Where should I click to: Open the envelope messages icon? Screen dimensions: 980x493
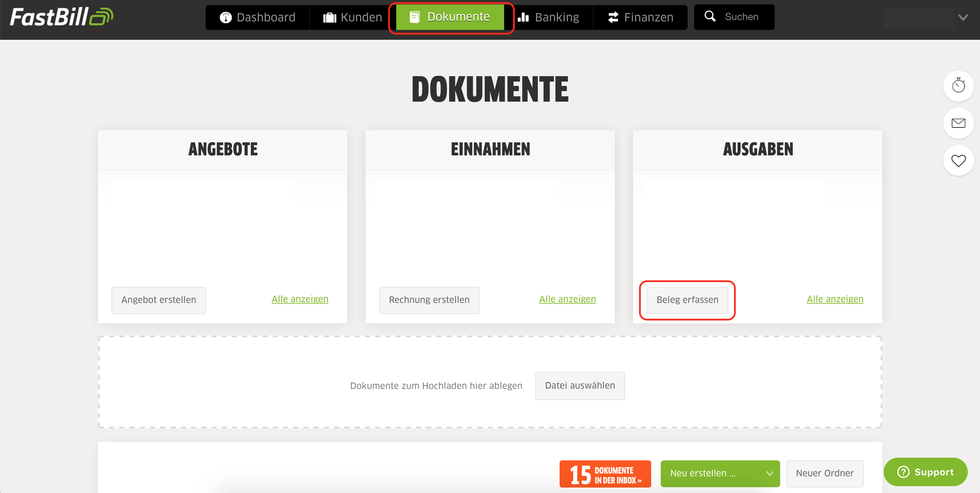coord(958,123)
